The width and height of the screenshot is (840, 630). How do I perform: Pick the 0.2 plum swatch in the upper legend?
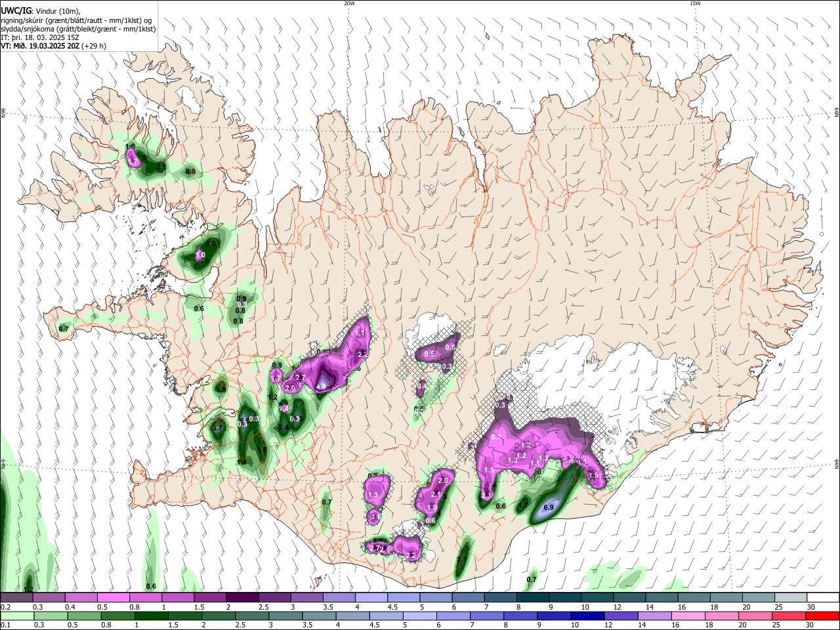(x=16, y=597)
